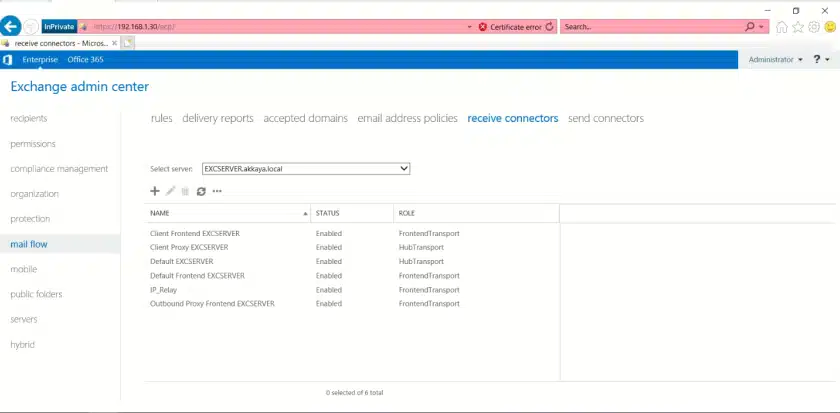This screenshot has width=840, height=413.
Task: Open the recipients section in sidebar
Action: (x=29, y=118)
